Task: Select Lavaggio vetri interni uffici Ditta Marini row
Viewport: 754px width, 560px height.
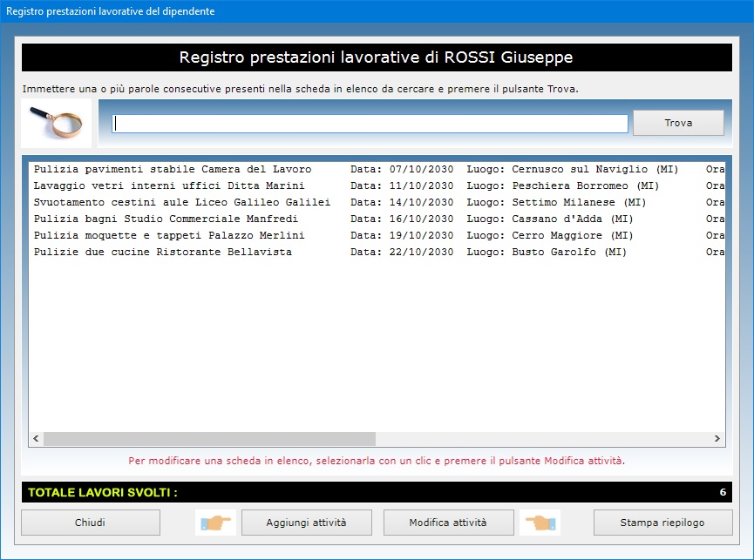Action: tap(169, 186)
